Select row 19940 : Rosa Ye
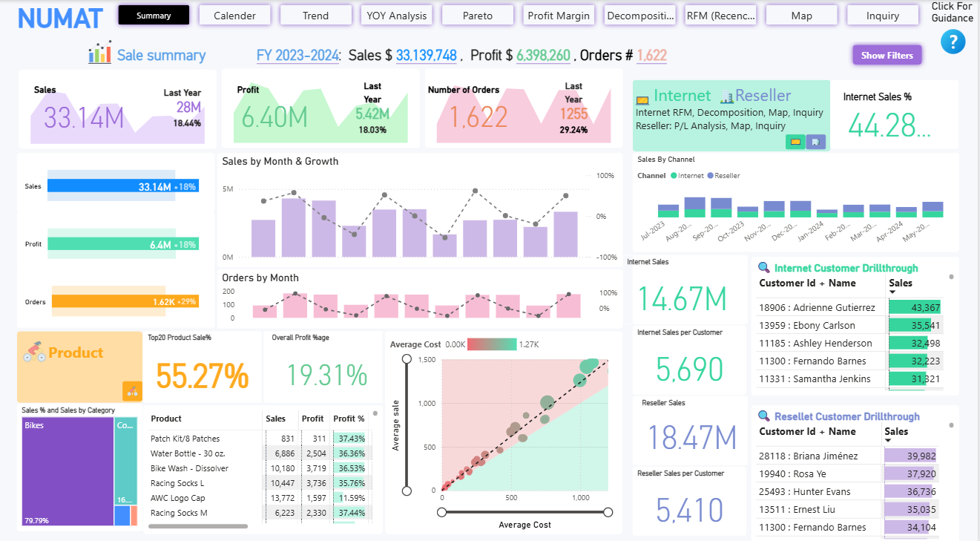The height and width of the screenshot is (541, 980). tap(848, 473)
